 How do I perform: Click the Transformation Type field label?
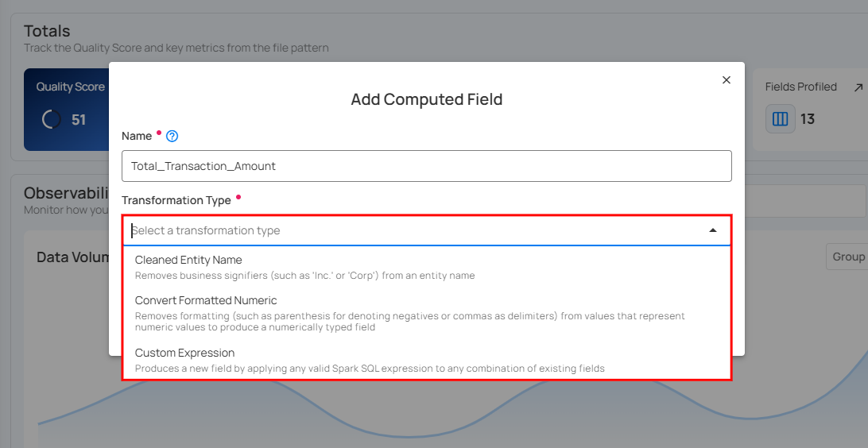176,200
